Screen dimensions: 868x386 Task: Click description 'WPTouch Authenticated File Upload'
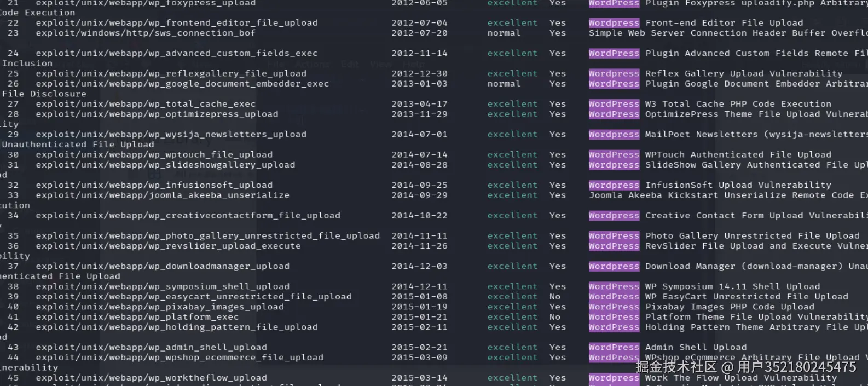[738, 154]
